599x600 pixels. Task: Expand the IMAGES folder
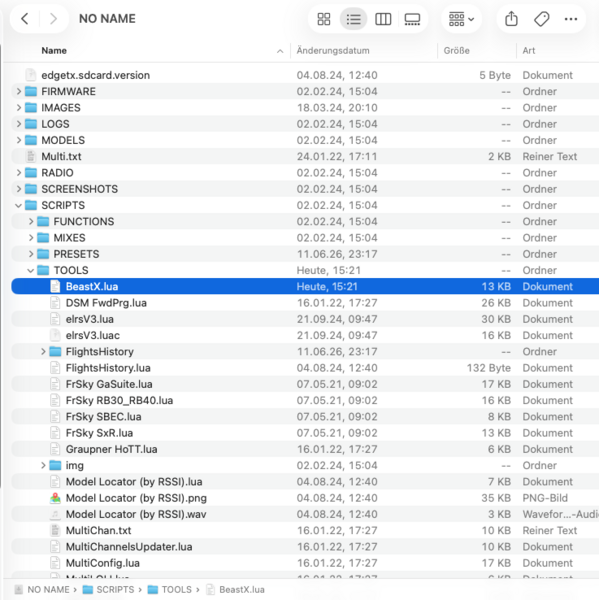pos(18,108)
